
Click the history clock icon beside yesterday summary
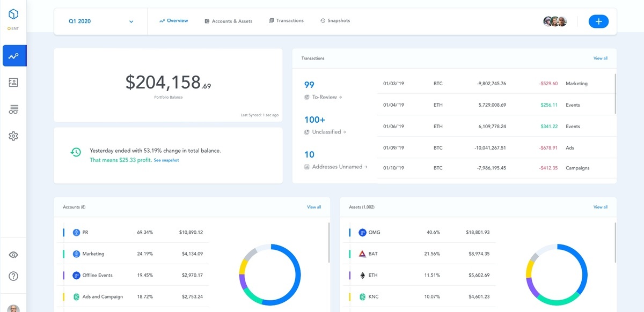(76, 152)
